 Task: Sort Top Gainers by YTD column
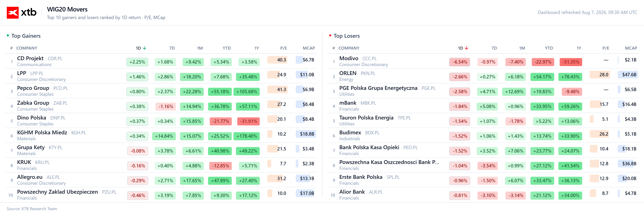[226, 48]
